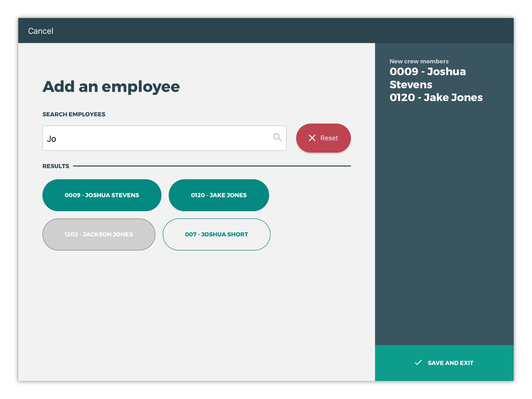Deselect the 0009 - Joshua Stevens pill

pyautogui.click(x=102, y=195)
